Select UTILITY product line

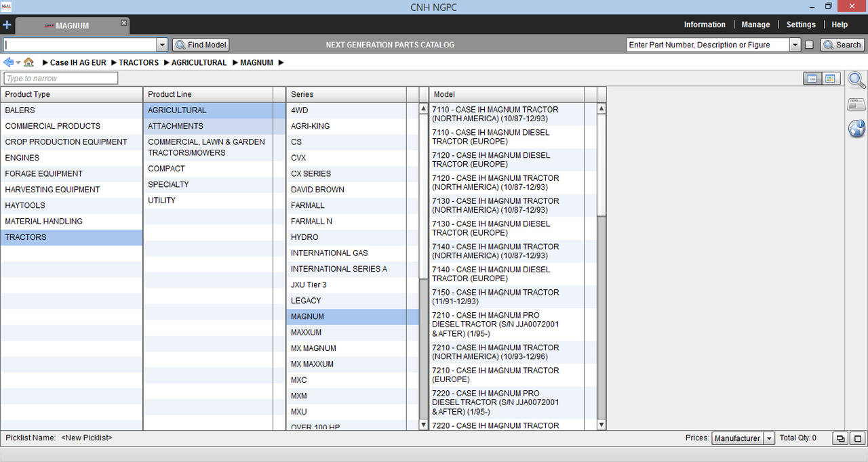[x=214, y=201]
